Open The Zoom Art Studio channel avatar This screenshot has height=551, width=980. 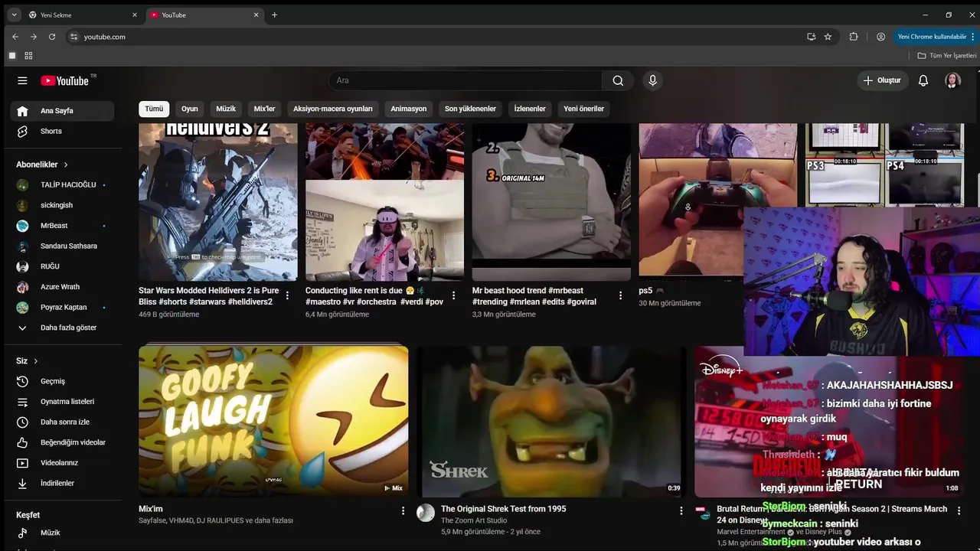426,513
